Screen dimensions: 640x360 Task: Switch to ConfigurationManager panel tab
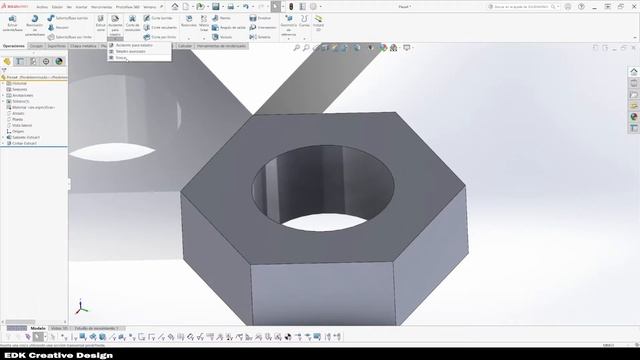pos(33,61)
